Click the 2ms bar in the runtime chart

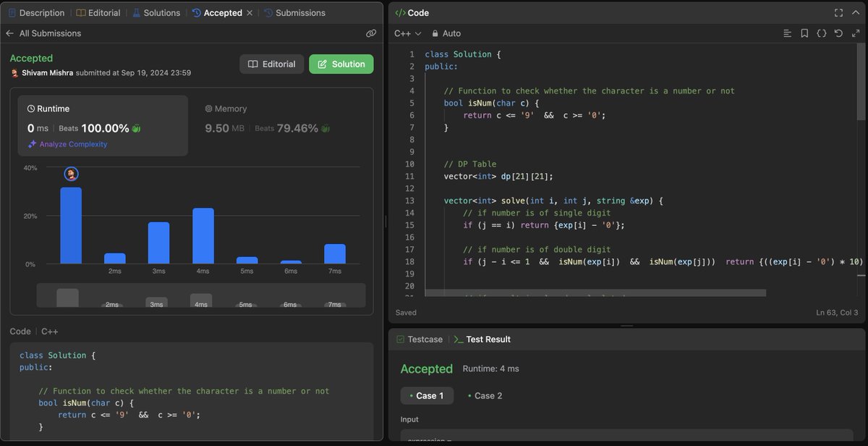[115, 258]
